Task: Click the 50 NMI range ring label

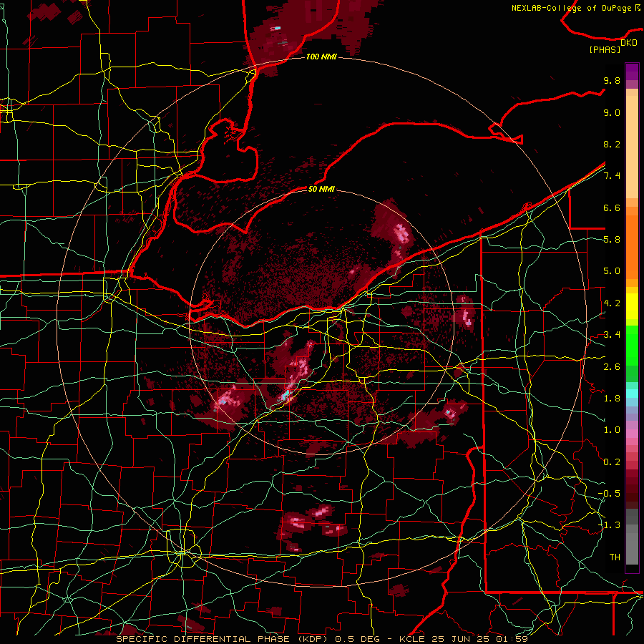Action: [x=321, y=189]
